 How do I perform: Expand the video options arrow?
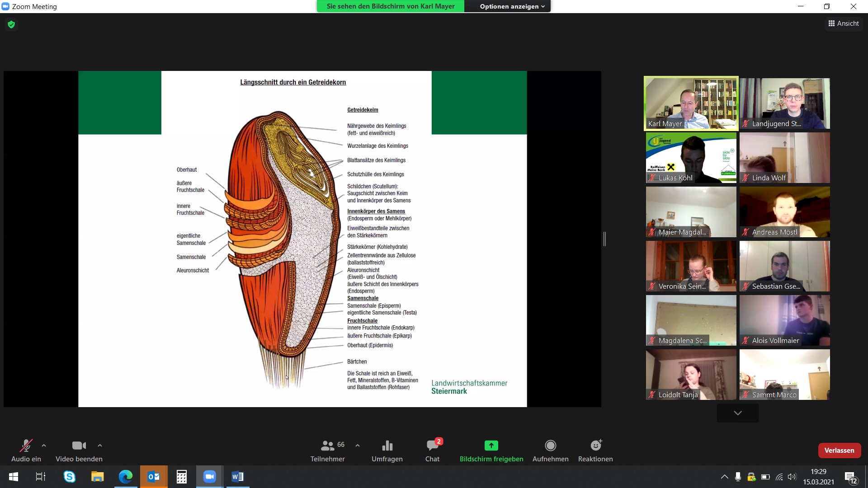100,446
